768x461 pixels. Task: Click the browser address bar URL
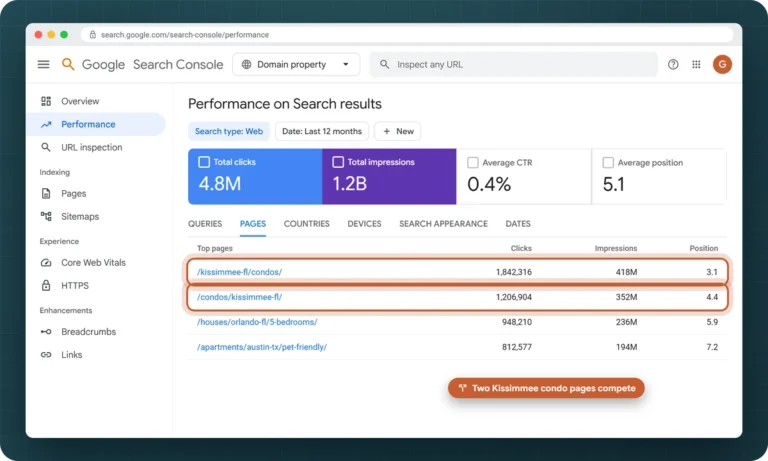pyautogui.click(x=185, y=35)
